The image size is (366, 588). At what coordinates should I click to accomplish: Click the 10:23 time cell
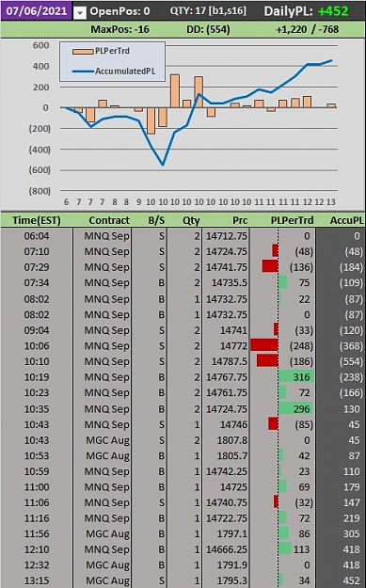[37, 392]
